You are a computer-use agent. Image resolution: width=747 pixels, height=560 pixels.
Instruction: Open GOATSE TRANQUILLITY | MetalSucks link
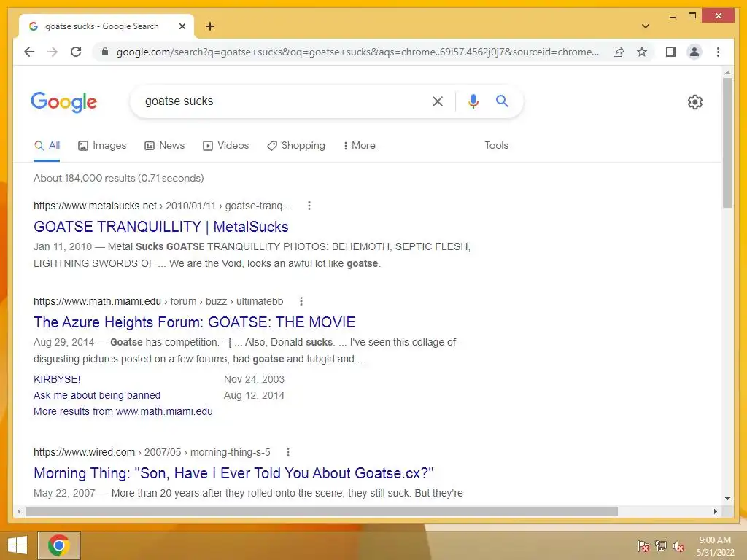tap(161, 227)
